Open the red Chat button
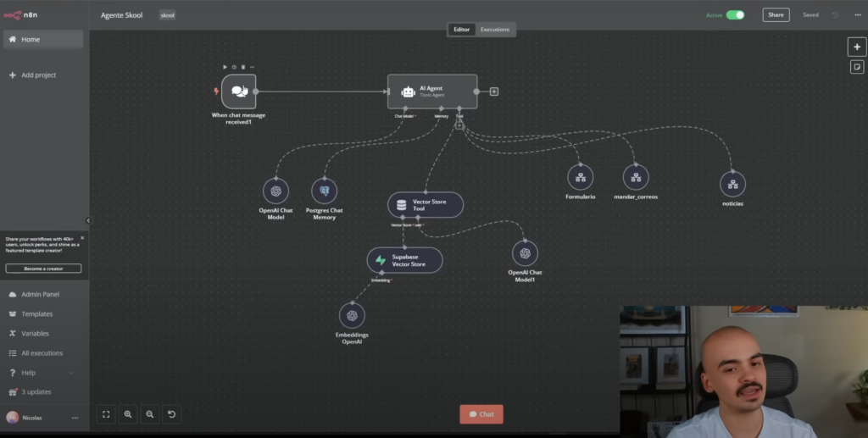 click(481, 414)
